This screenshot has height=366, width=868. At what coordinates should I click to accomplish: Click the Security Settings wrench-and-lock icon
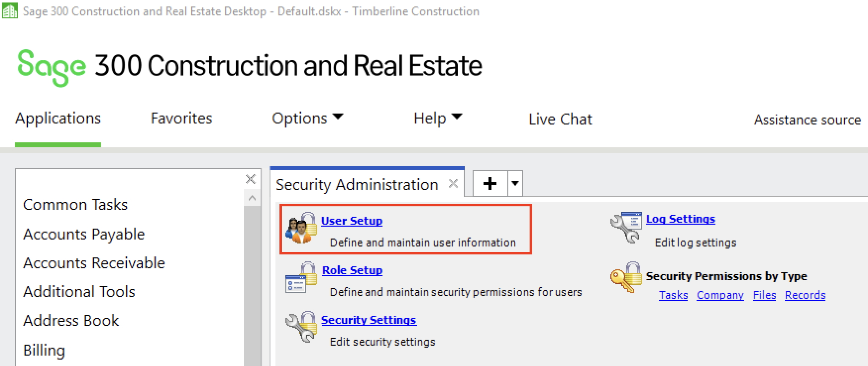coord(301,327)
